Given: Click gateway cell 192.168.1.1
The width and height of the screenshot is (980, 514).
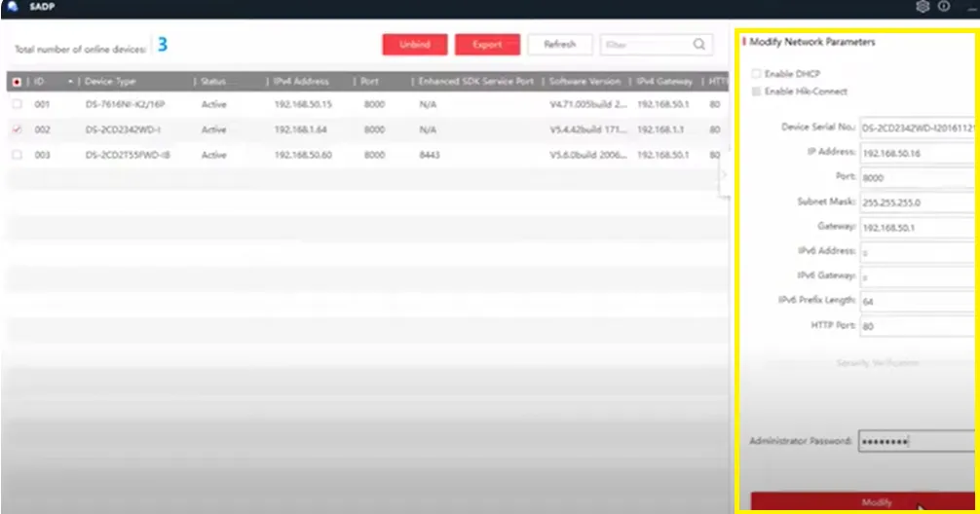Looking at the screenshot, I should [x=660, y=129].
